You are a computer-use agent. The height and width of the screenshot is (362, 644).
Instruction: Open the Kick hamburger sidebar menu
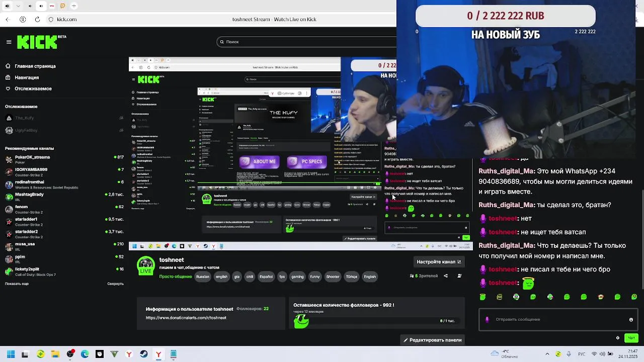coord(9,42)
